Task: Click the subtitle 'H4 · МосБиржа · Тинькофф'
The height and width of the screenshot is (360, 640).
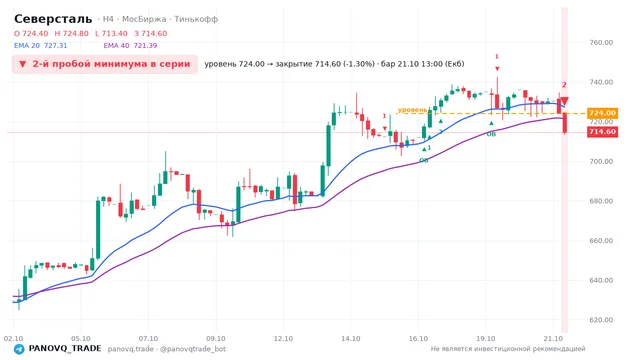Action: [x=160, y=19]
